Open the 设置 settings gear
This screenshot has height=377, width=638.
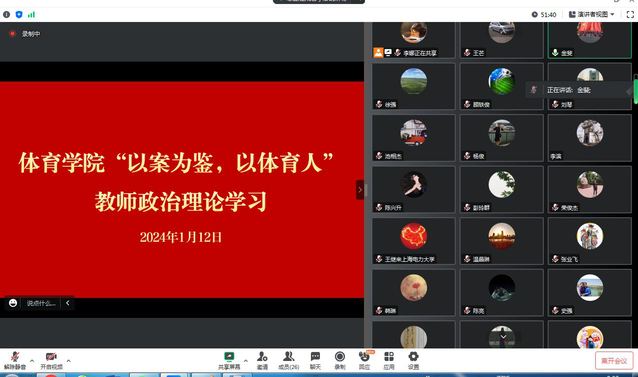[x=413, y=360]
